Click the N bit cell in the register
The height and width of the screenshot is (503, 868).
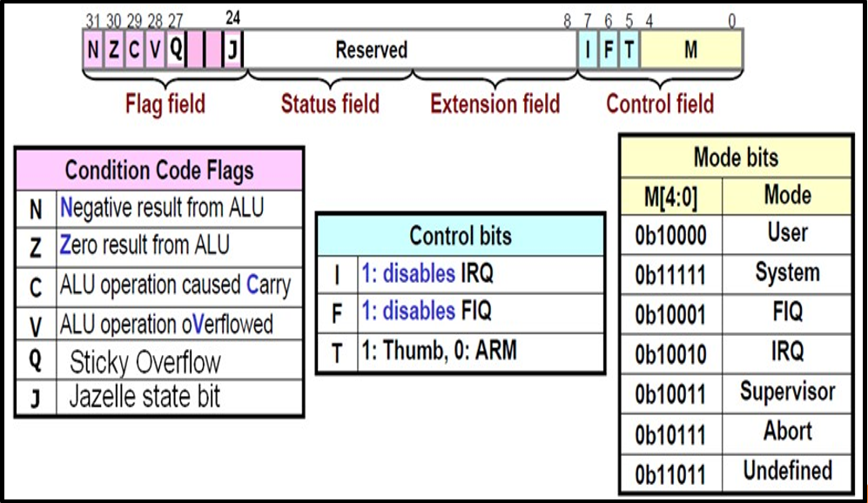(93, 50)
